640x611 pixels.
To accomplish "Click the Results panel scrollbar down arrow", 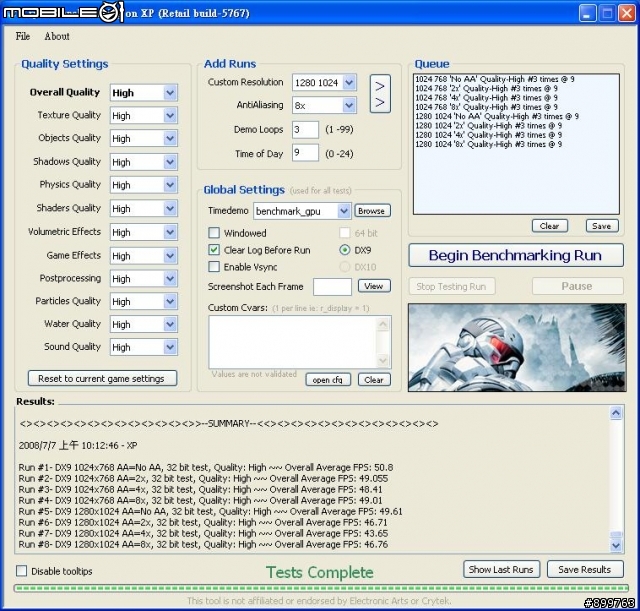I will [616, 545].
